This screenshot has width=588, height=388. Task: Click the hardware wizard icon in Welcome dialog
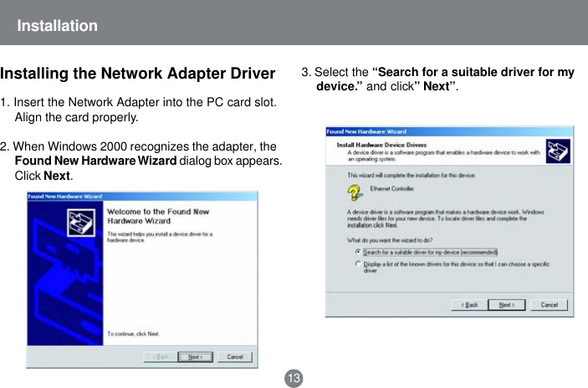click(80, 222)
